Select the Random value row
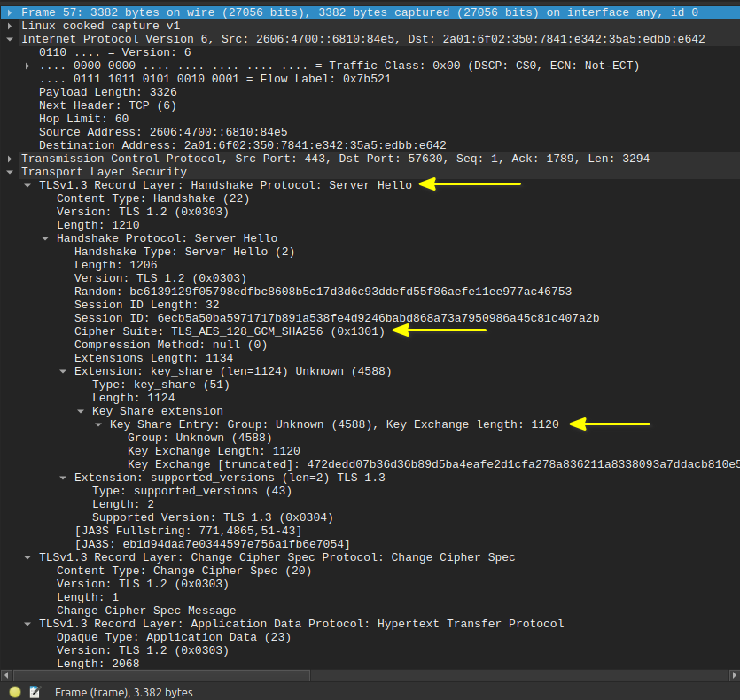Image resolution: width=740 pixels, height=700 pixels. coord(323,292)
